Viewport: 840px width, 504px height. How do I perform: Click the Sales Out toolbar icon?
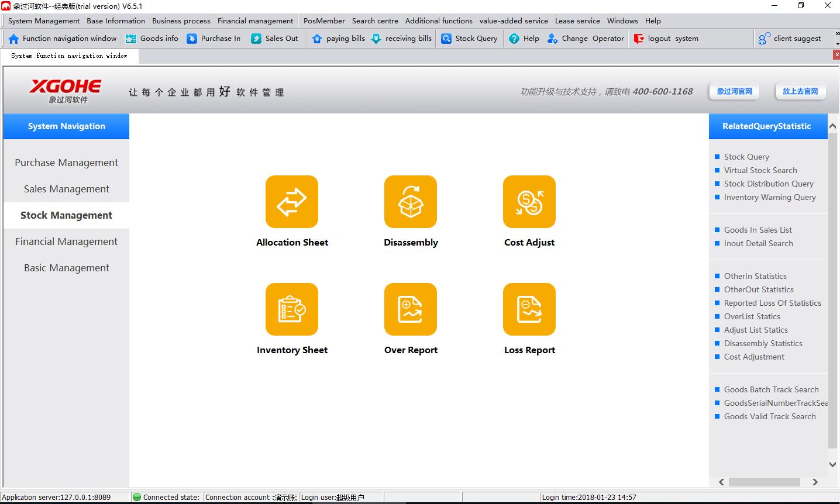click(x=256, y=39)
